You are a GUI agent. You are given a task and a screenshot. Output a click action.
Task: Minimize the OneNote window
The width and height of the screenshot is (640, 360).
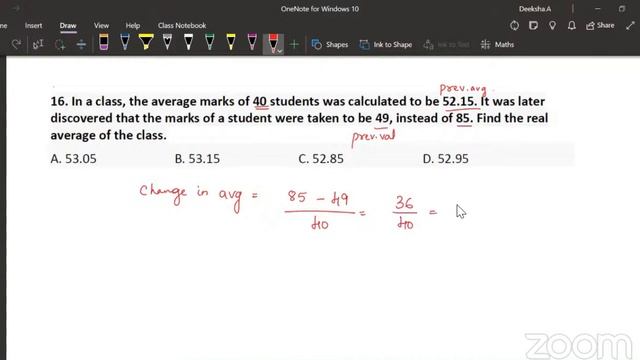point(598,9)
